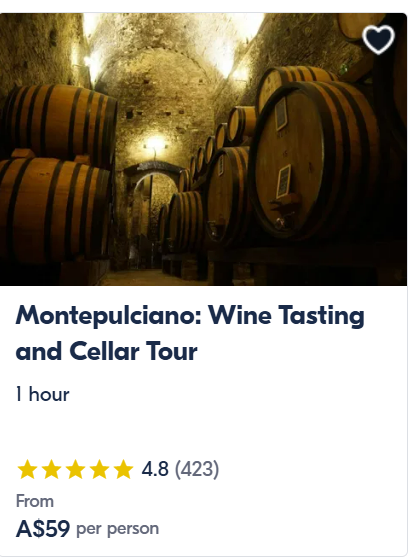
Task: Click the fourth yellow rating star
Action: 99,469
